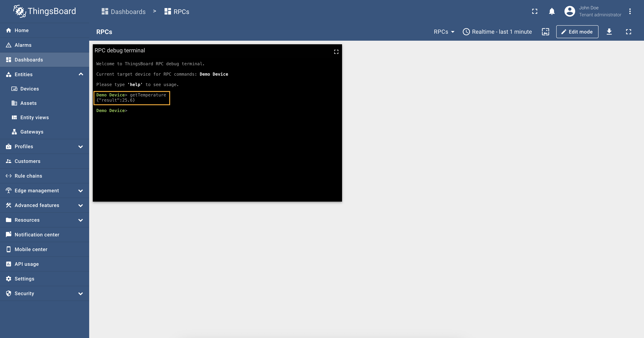Collapse the Entities menu section

pos(81,74)
